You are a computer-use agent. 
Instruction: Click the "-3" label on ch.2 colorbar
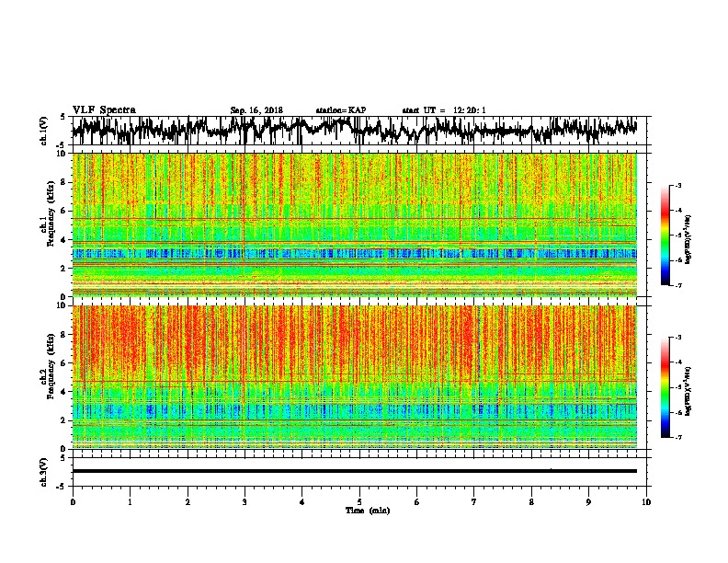(677, 338)
